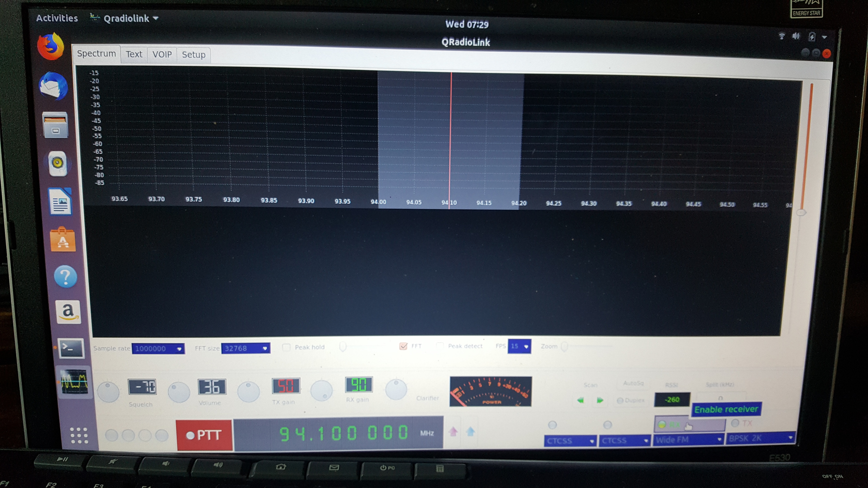The height and width of the screenshot is (488, 868).
Task: Click the pink up-arrow beside the frequency display
Action: (453, 431)
